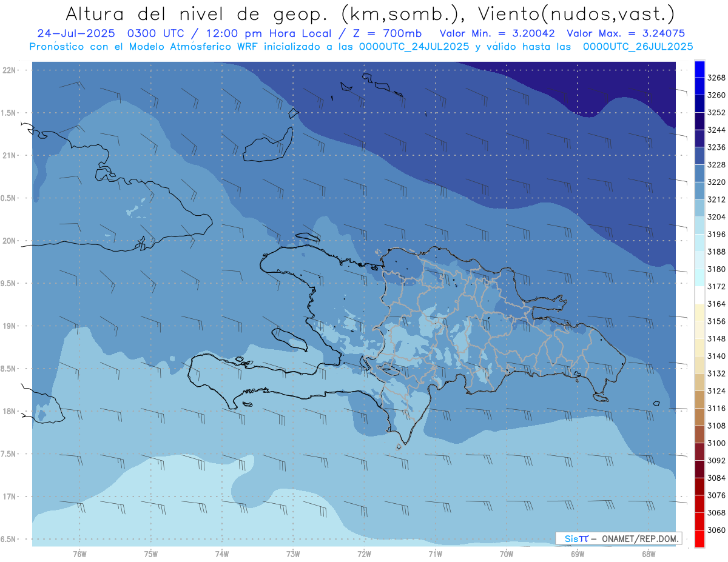Click the '3220' colorbar label
Viewport: 728px width, 562px height.
click(x=716, y=182)
